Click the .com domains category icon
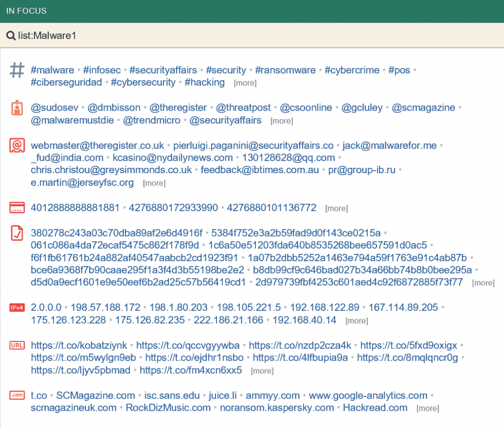The image size is (504, 429). pos(17,395)
